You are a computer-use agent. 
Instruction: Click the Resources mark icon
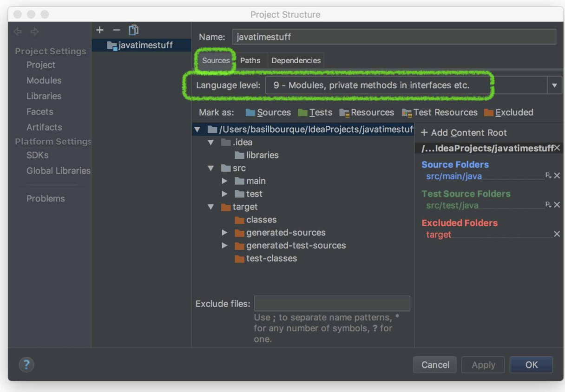pyautogui.click(x=343, y=112)
